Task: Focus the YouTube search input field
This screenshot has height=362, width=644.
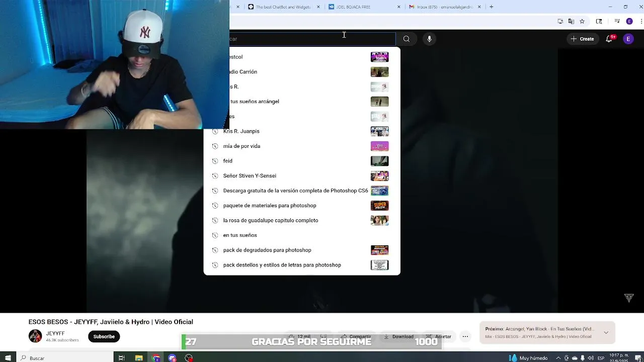Action: [312, 39]
